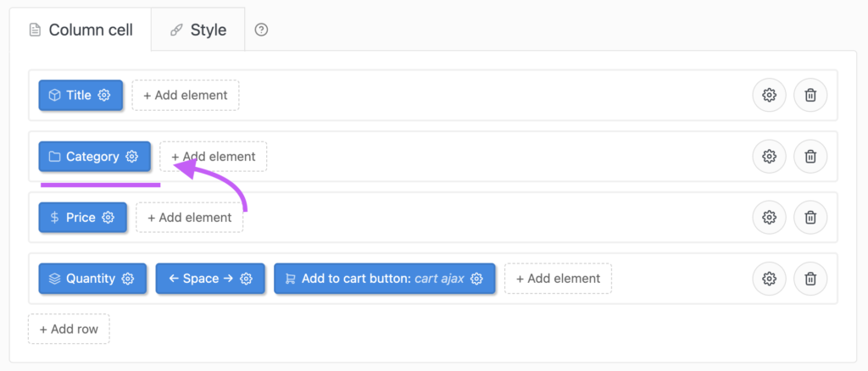Image resolution: width=868 pixels, height=371 pixels.
Task: Click the help question mark icon
Action: [261, 30]
